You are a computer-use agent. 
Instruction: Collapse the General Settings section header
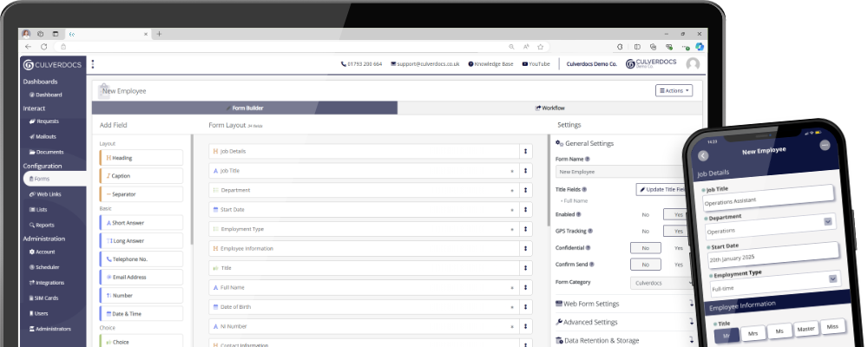click(584, 143)
